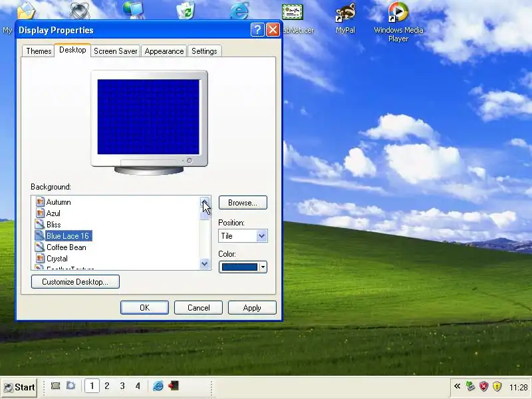Click the green Safely Remove Hardware tray icon
This screenshot has height=399, width=532.
point(470,386)
